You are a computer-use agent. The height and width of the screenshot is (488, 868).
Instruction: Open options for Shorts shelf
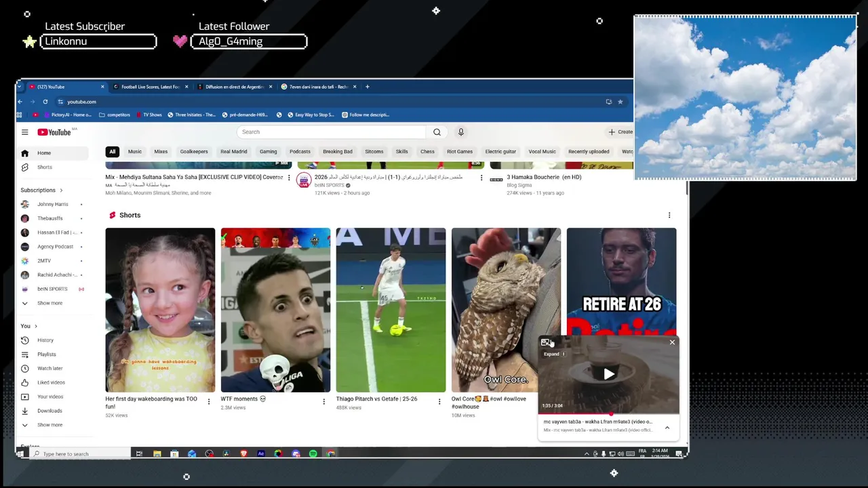(x=669, y=216)
